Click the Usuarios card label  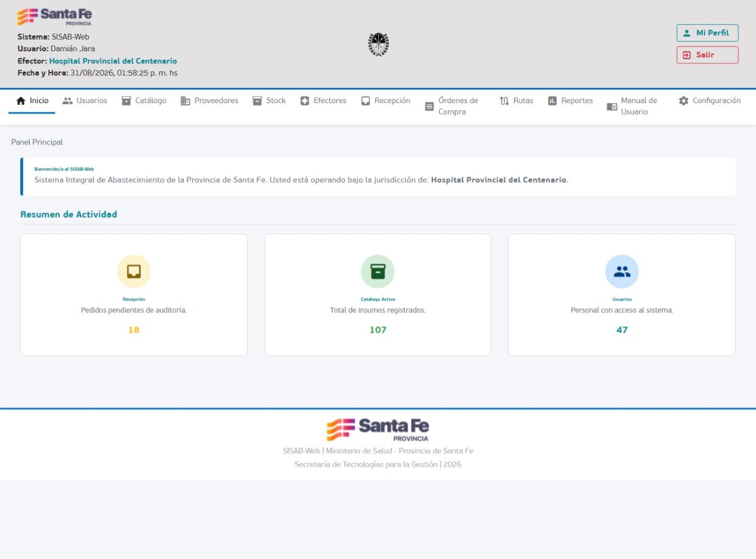coord(622,299)
